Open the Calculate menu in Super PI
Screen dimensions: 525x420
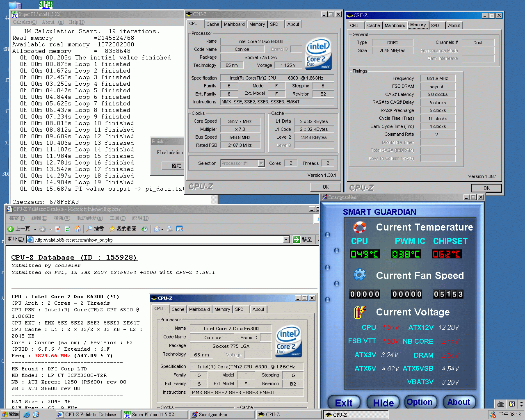[25, 22]
